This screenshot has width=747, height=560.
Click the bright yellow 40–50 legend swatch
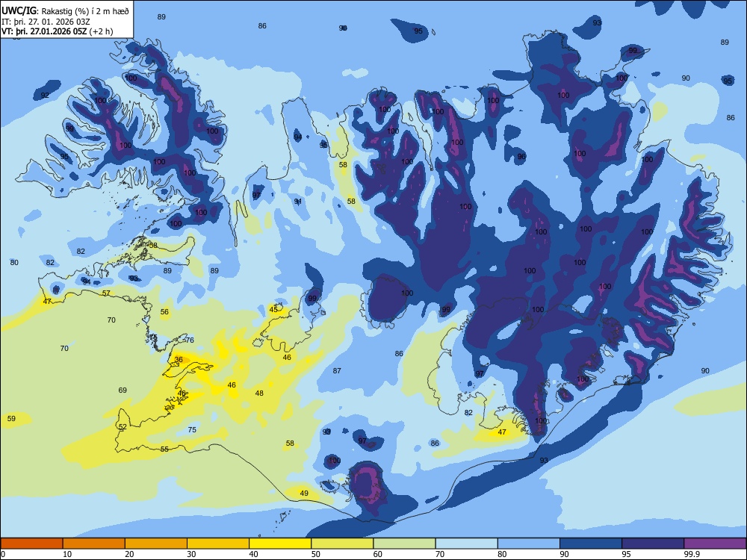(280, 544)
